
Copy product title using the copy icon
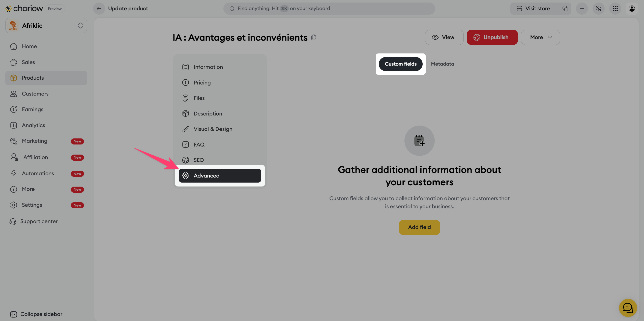click(x=314, y=37)
